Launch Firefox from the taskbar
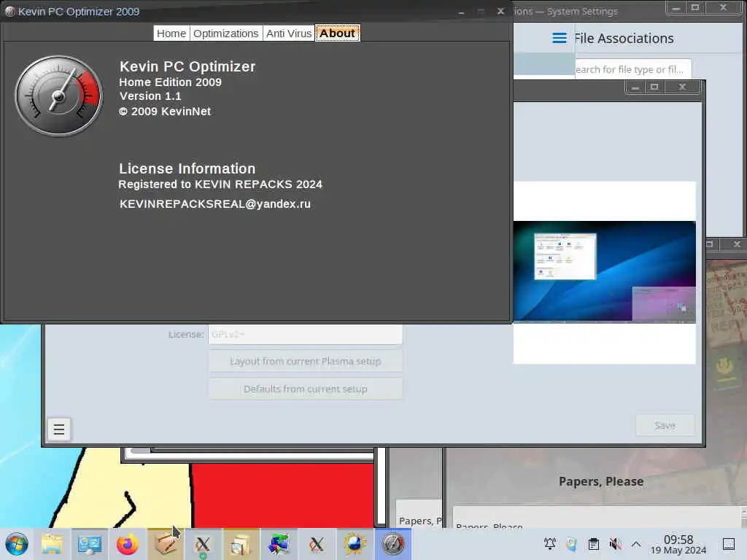The image size is (747, 560). pos(127,544)
